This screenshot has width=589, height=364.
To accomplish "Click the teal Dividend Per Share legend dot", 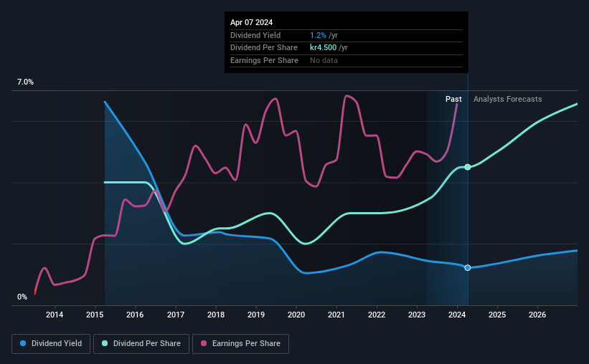I will pyautogui.click(x=105, y=343).
